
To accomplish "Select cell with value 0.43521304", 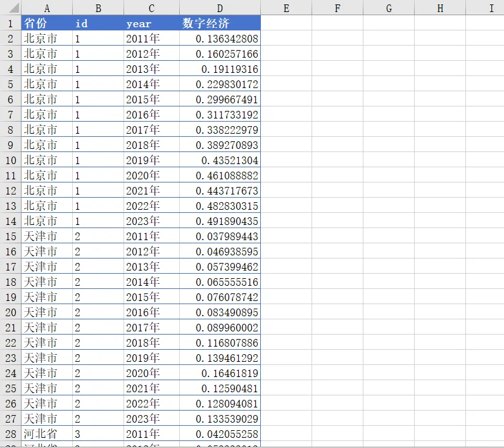I will (x=220, y=160).
